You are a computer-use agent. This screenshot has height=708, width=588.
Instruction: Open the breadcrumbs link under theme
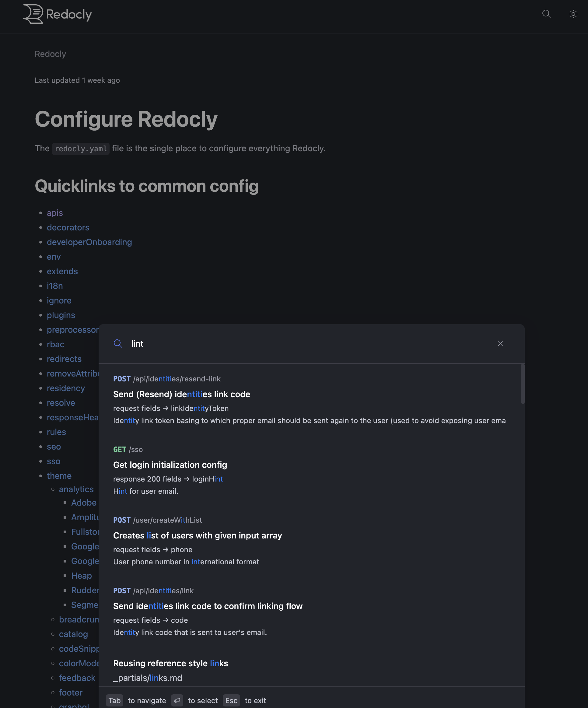(x=79, y=619)
